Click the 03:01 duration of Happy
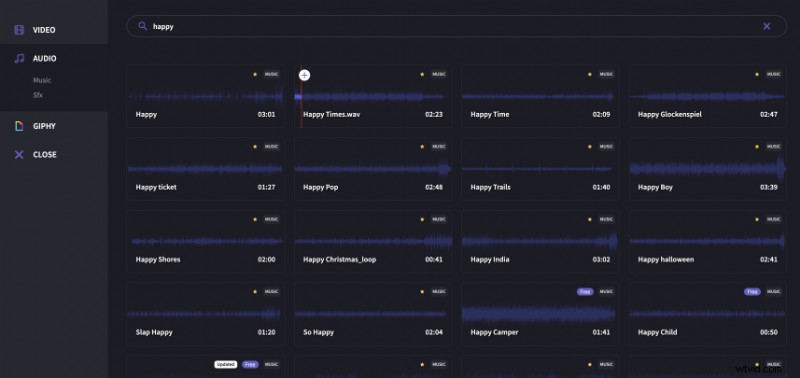Image resolution: width=800 pixels, height=378 pixels. point(266,115)
